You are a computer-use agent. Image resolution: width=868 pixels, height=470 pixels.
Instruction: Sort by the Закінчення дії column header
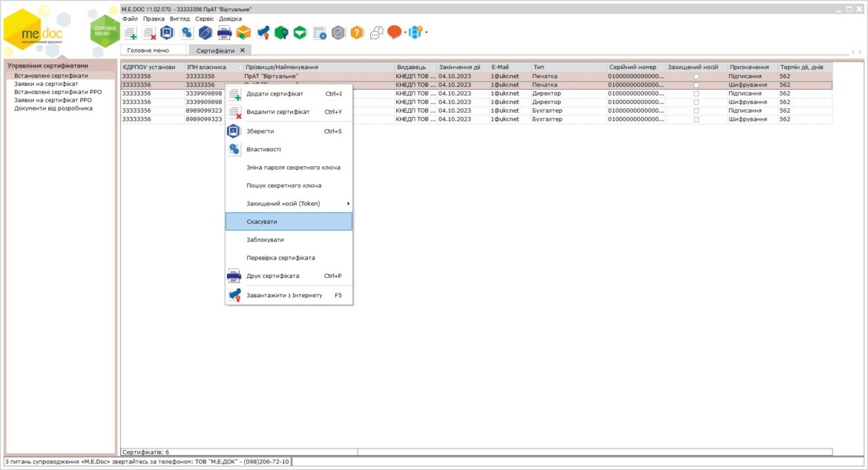click(x=464, y=67)
